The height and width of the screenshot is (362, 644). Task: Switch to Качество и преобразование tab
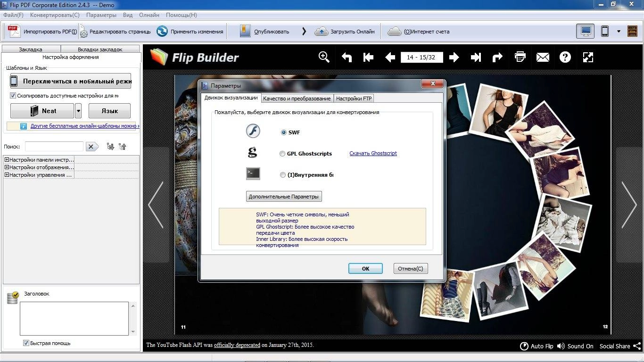[297, 99]
